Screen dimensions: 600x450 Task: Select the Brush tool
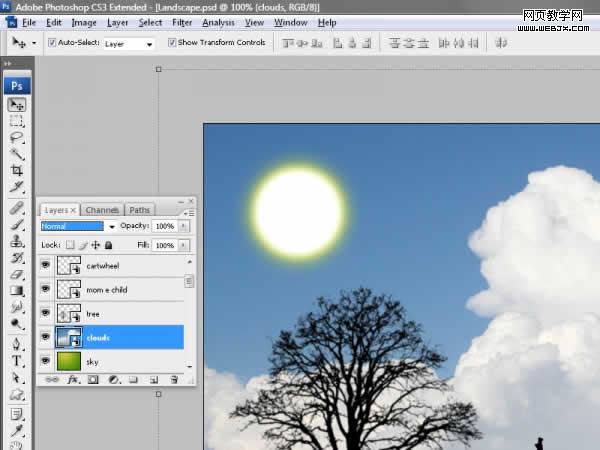click(x=17, y=225)
